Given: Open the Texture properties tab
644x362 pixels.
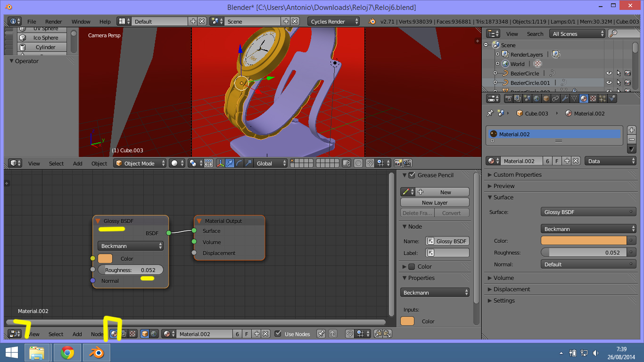Looking at the screenshot, I should (593, 99).
